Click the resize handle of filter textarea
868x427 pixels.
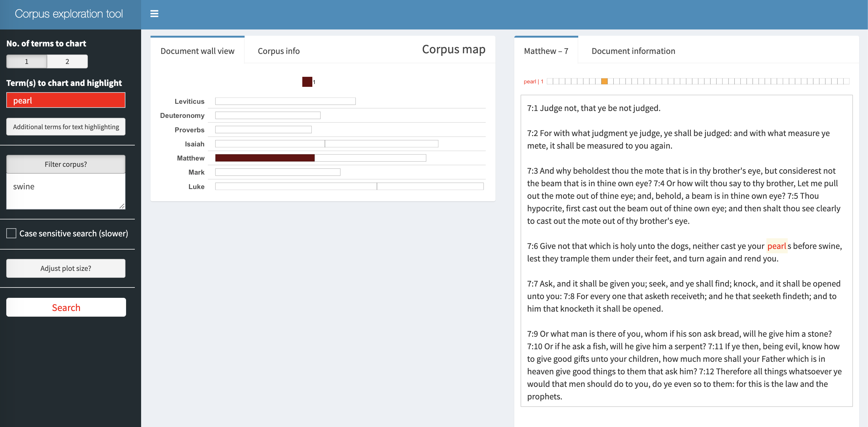tap(122, 206)
